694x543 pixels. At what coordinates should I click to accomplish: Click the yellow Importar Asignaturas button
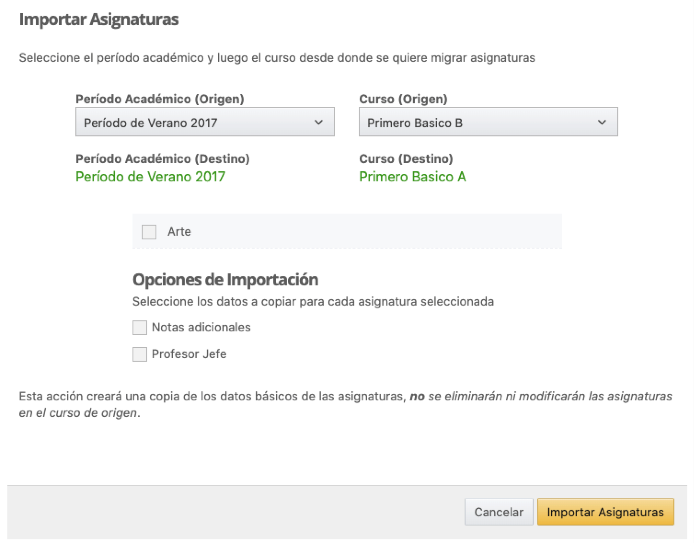[x=605, y=512]
